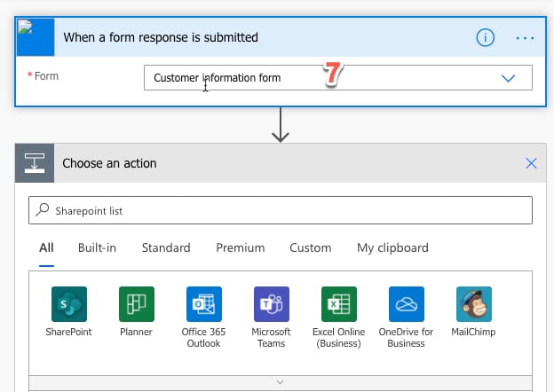Select the Custom tab

[x=310, y=247]
